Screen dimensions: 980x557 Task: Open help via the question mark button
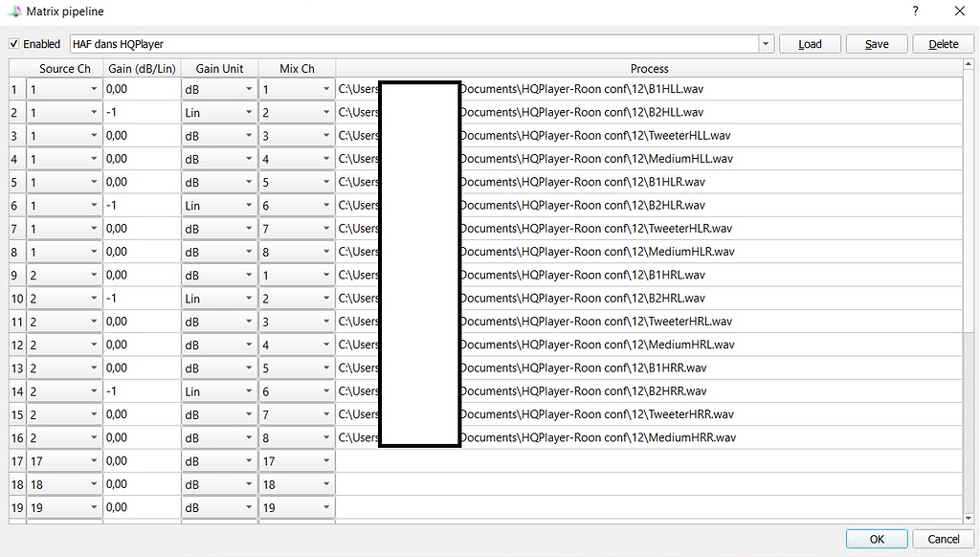point(915,11)
